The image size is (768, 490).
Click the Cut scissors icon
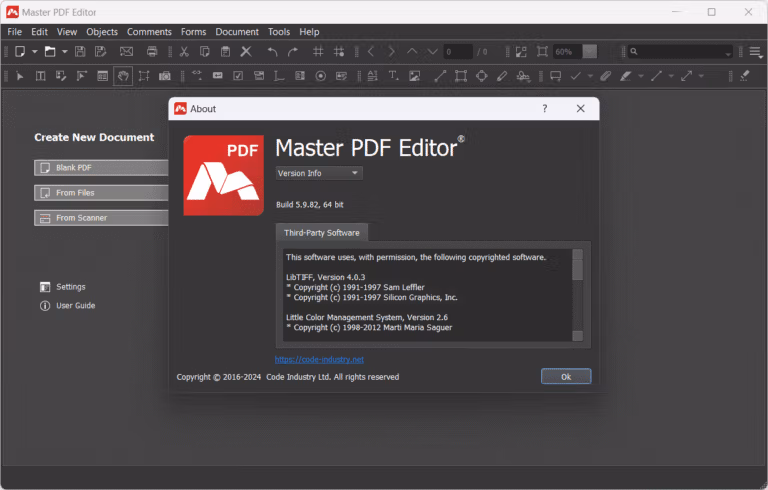coord(184,51)
